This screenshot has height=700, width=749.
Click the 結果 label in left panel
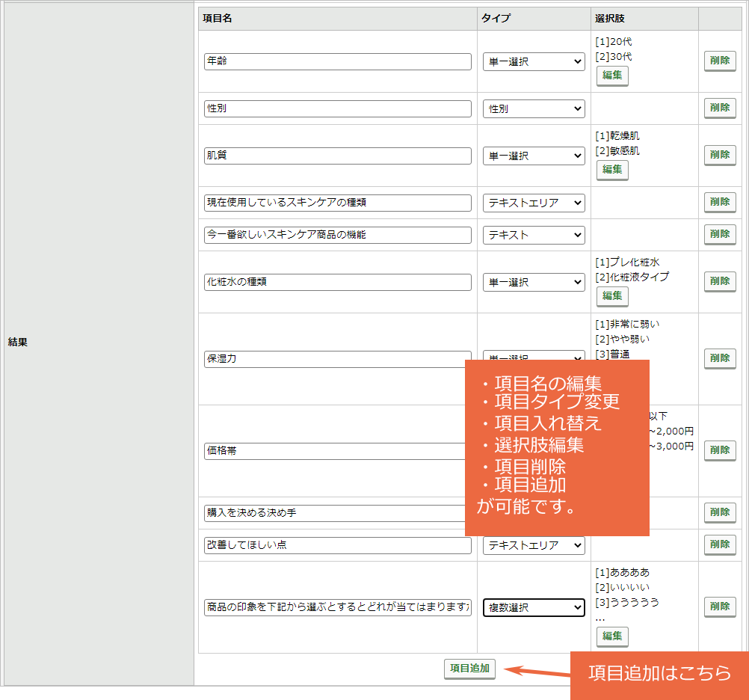coord(18,342)
